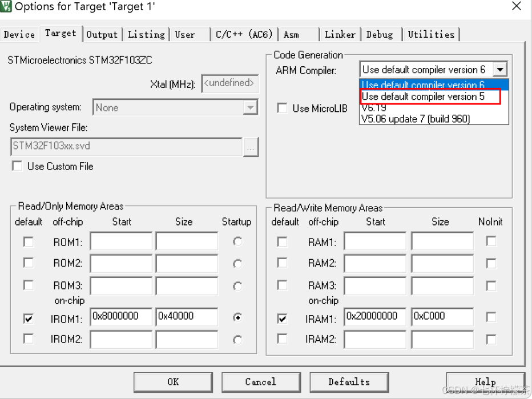The image size is (532, 399).
Task: Check the RAM2 default checkbox
Action: point(283,263)
